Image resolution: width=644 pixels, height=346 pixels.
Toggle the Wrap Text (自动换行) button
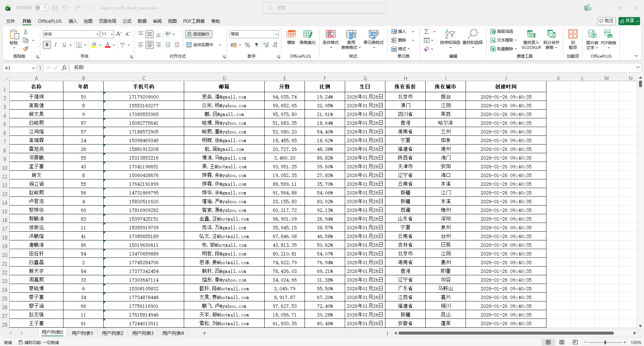199,34
